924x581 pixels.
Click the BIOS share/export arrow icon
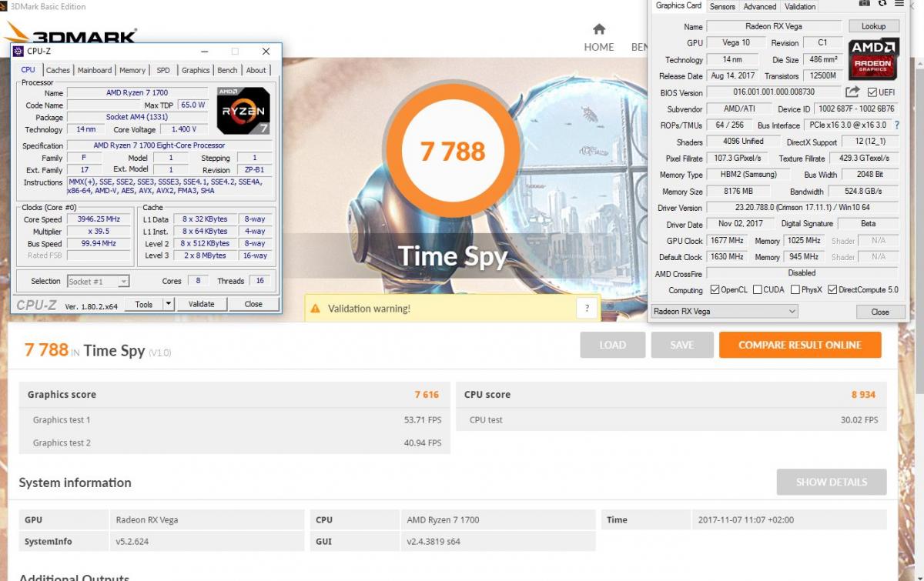852,92
